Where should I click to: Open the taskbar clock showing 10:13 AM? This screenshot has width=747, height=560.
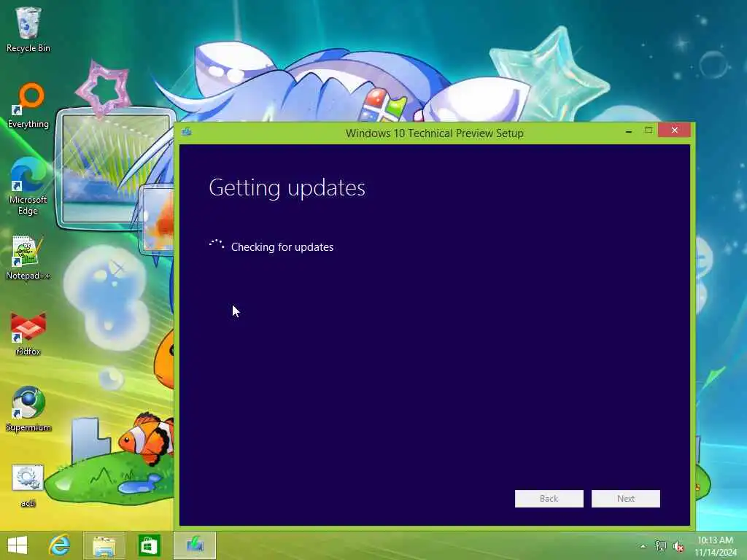tap(716, 546)
